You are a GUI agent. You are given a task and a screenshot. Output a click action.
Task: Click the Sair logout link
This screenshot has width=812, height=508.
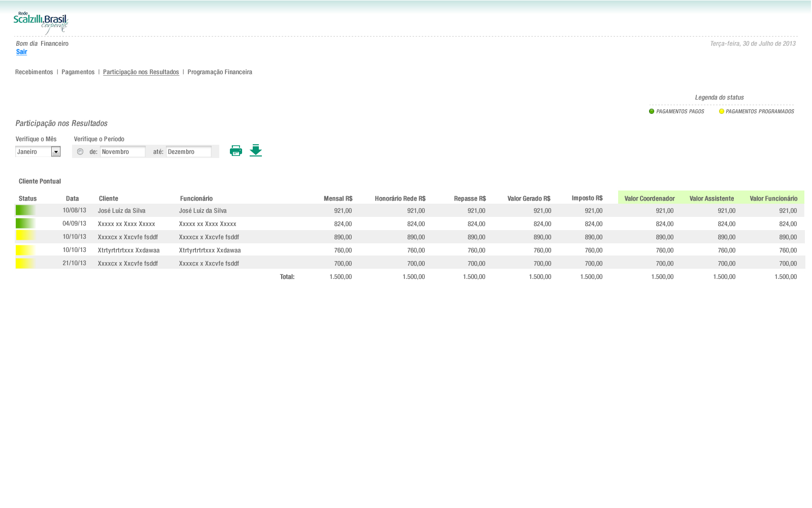click(21, 52)
